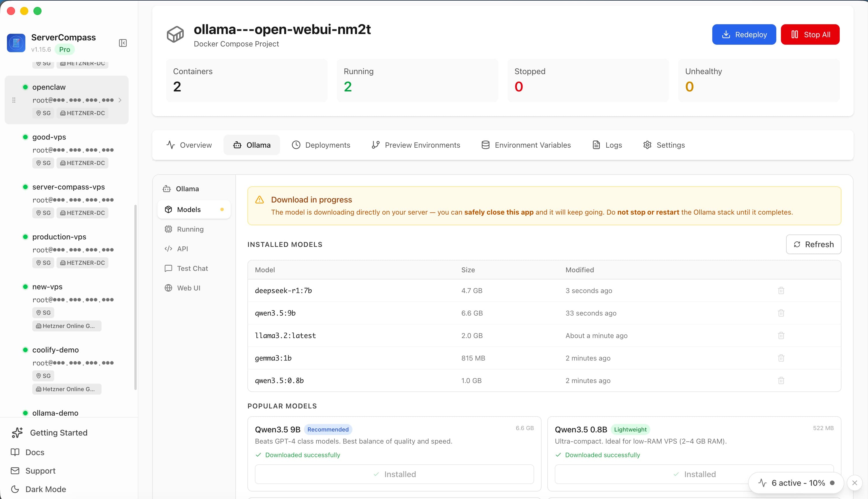
Task: Expand the openclaw server details
Action: pos(120,100)
